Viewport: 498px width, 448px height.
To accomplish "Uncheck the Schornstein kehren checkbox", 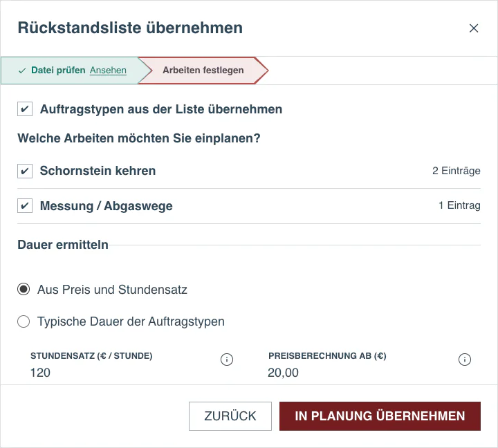I will pyautogui.click(x=25, y=171).
